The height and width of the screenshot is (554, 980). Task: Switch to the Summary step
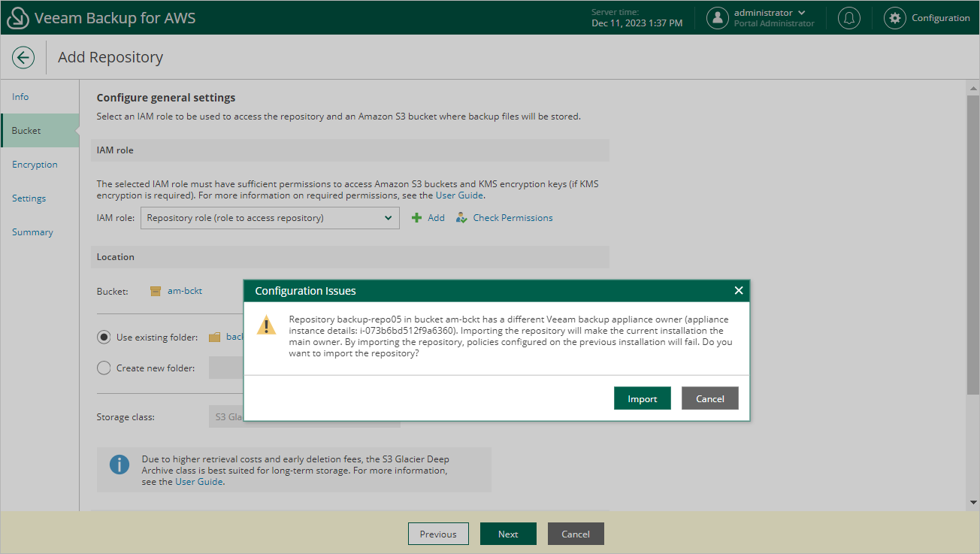32,232
